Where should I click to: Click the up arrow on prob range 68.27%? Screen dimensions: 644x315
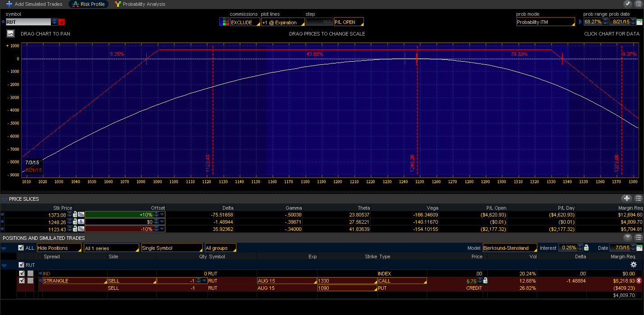606,19
